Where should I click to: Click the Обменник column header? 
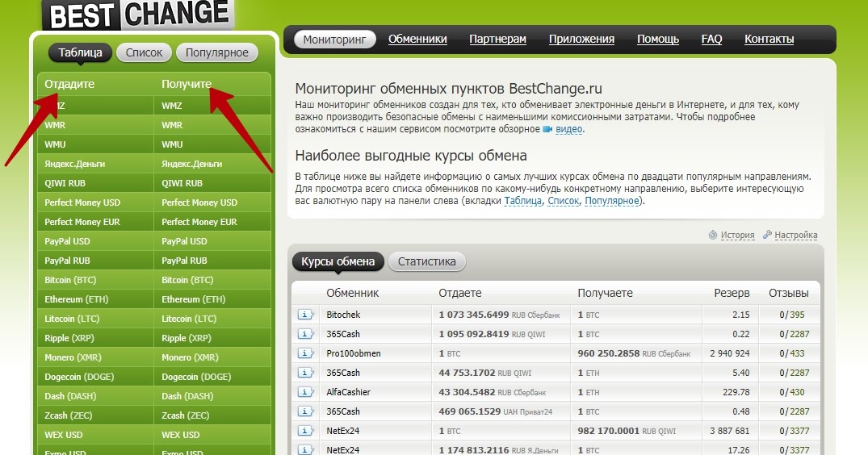click(353, 293)
